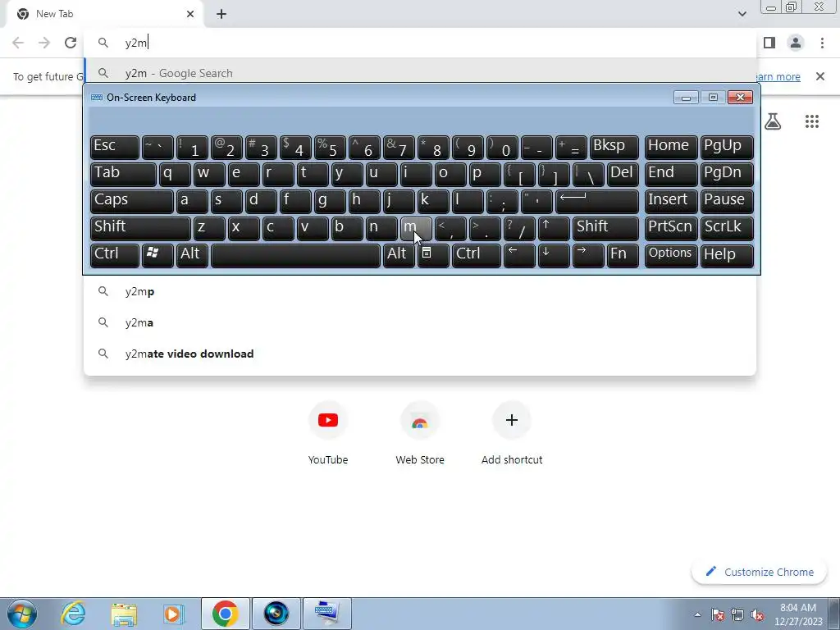
Task: Switch to Chrome in the taskbar
Action: tap(225, 614)
